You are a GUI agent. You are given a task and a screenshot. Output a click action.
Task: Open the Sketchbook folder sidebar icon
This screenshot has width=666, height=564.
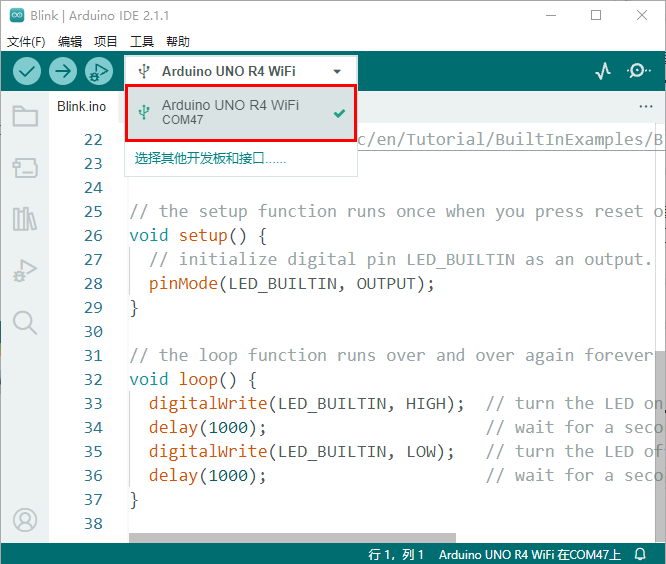point(25,116)
